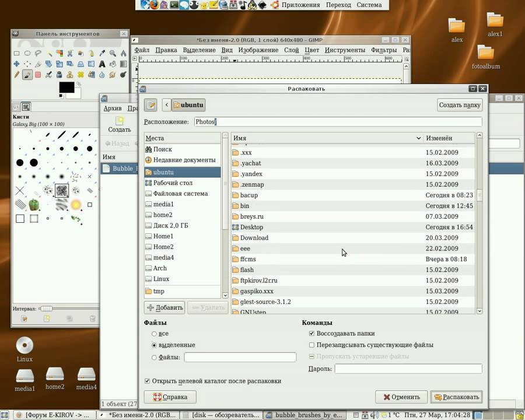
Task: Select 'Рабочий стол' in Places list
Action: pyautogui.click(x=183, y=183)
